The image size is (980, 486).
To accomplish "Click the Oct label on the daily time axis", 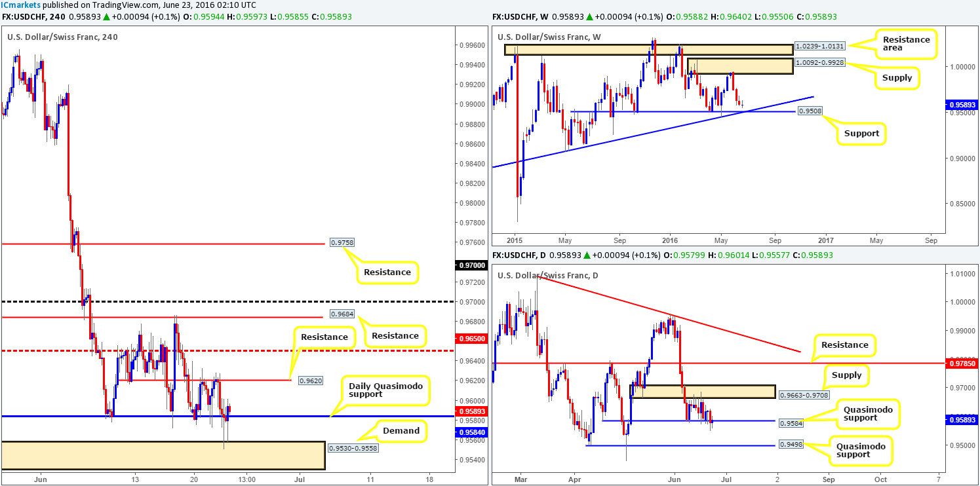I will pos(880,479).
